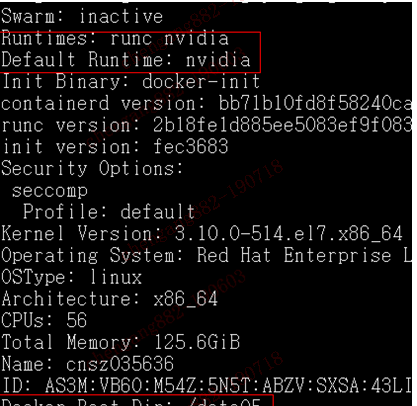
Task: Click the 'Total Memory: 125.6GiB' line
Action: [x=120, y=342]
